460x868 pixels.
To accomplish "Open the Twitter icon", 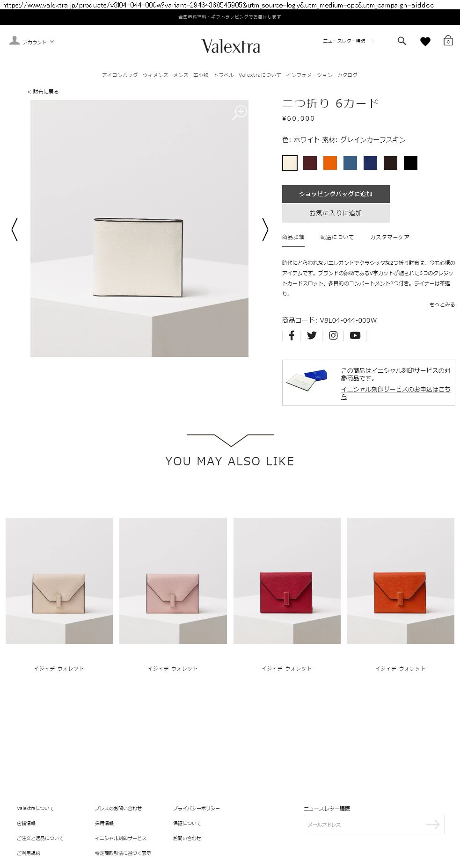I will [312, 335].
